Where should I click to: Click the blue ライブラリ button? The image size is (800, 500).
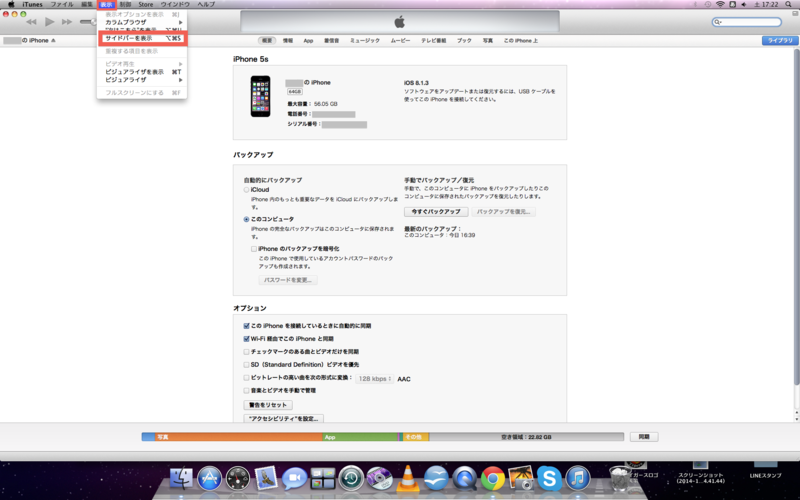(780, 40)
